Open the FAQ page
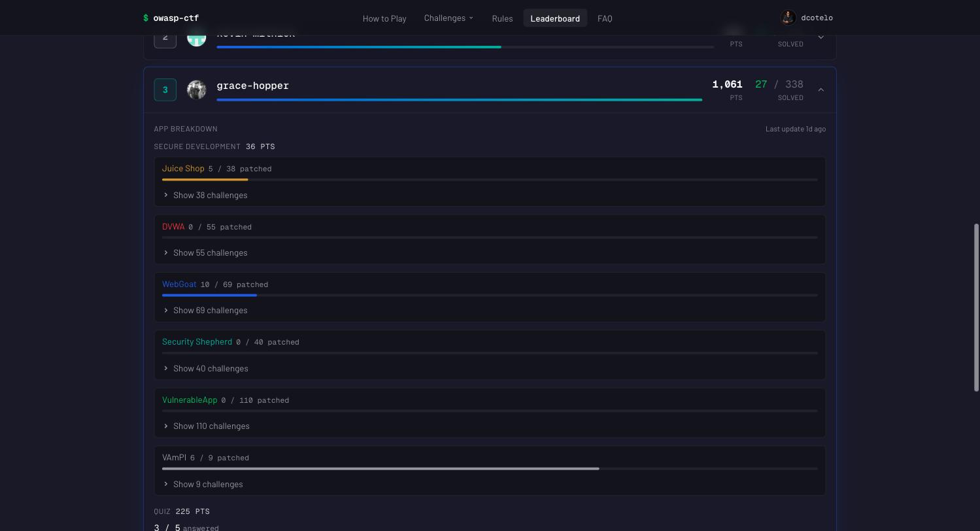Viewport: 980px width, 531px height. coord(605,18)
